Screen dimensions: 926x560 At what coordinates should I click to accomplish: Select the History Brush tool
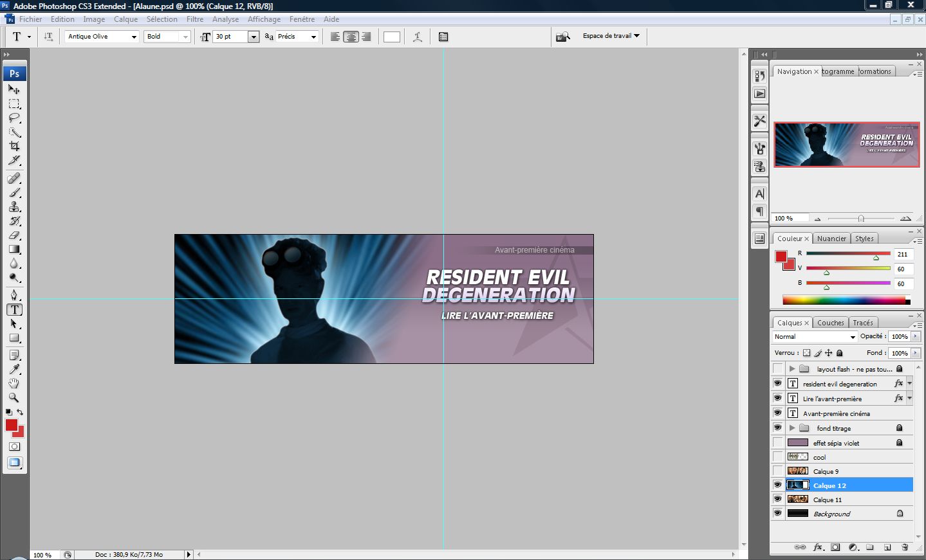tap(14, 221)
